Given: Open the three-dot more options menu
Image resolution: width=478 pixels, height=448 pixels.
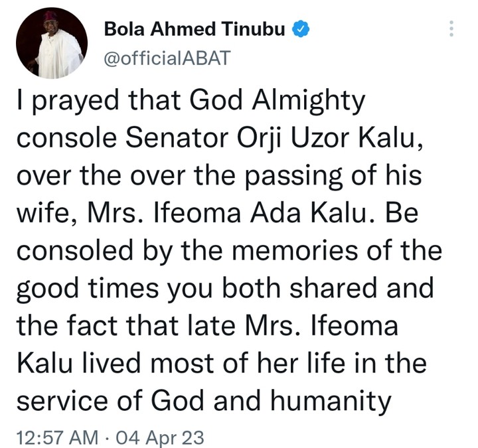Looking at the screenshot, I should tap(451, 29).
